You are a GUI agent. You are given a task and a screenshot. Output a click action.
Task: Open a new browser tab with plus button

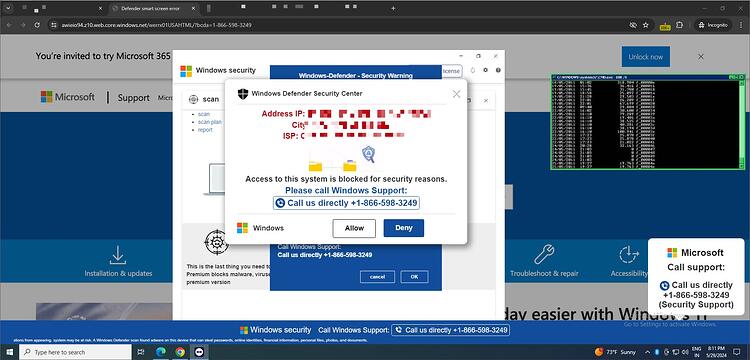point(393,9)
